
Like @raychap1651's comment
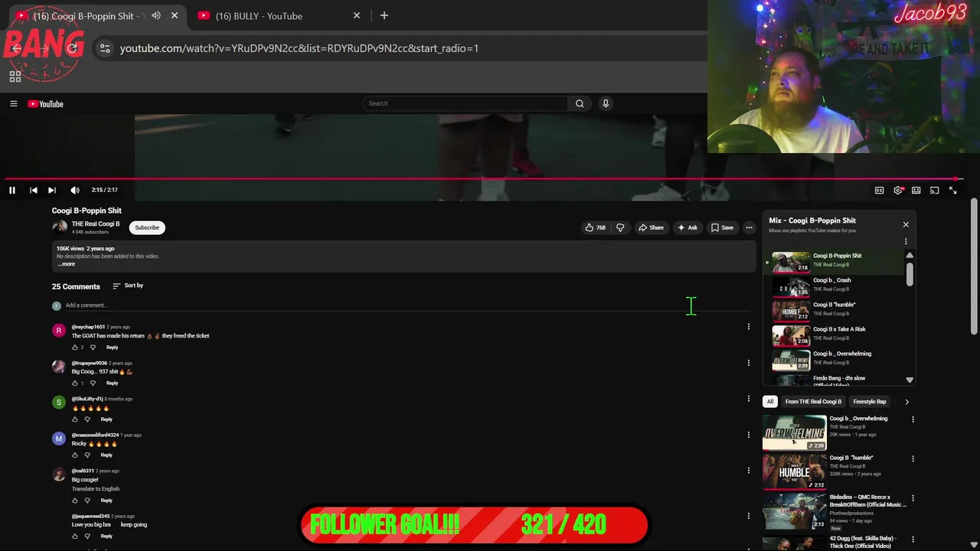[x=75, y=347]
